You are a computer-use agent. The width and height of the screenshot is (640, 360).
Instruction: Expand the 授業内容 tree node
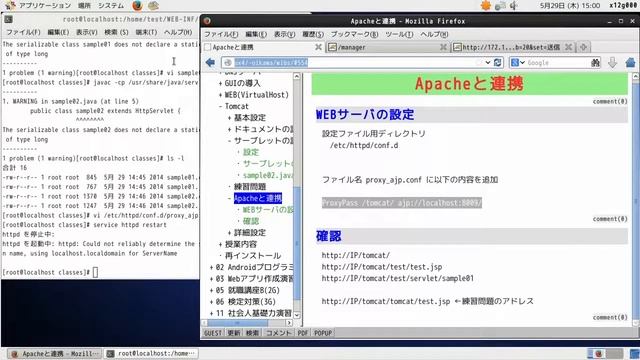coord(220,244)
